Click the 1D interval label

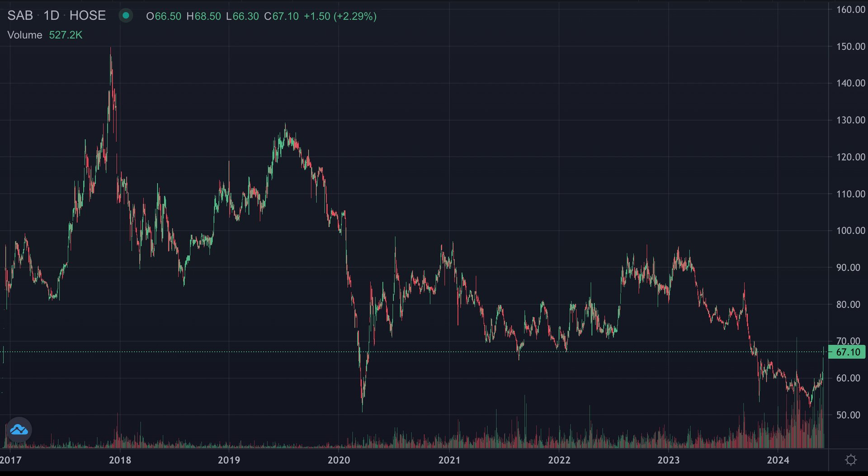point(52,16)
